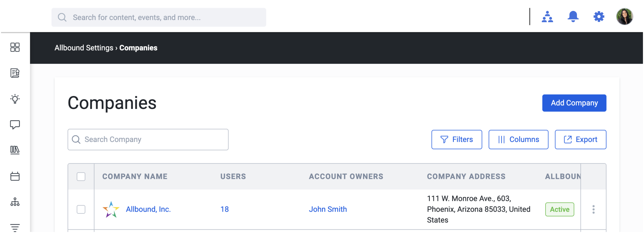Open the user profile avatar

[625, 16]
